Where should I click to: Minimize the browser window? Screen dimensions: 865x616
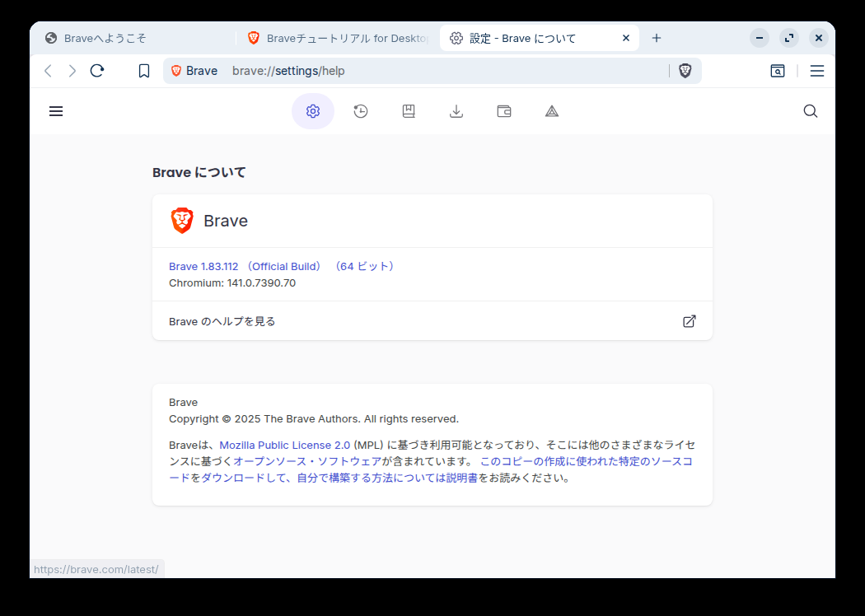click(760, 38)
